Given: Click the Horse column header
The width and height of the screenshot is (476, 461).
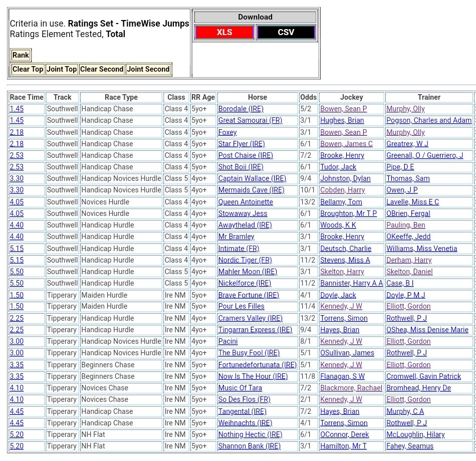Looking at the screenshot, I should click(x=258, y=97).
